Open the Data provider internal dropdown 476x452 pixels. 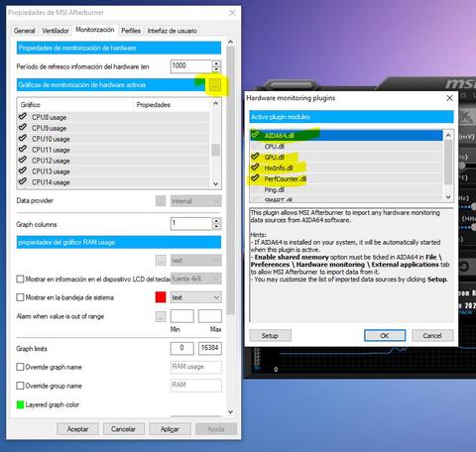(196, 201)
